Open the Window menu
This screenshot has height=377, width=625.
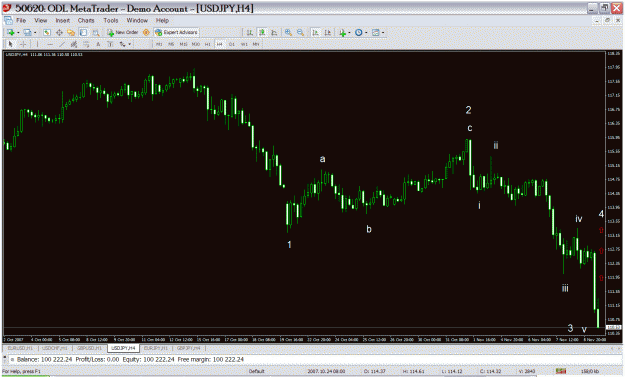(137, 20)
